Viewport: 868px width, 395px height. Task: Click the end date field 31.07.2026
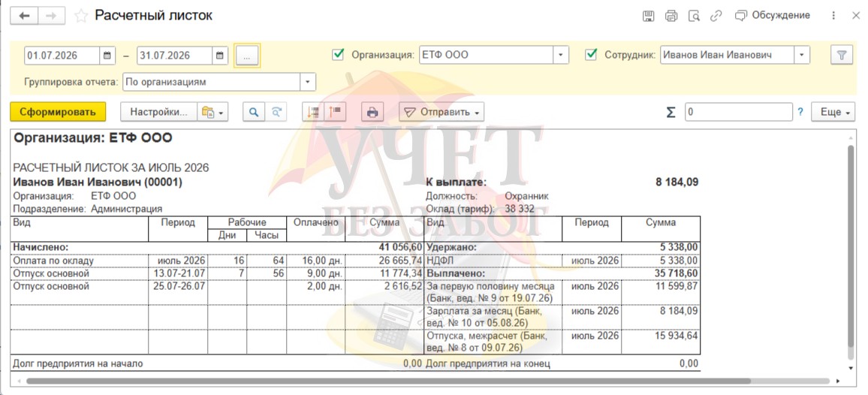click(175, 56)
